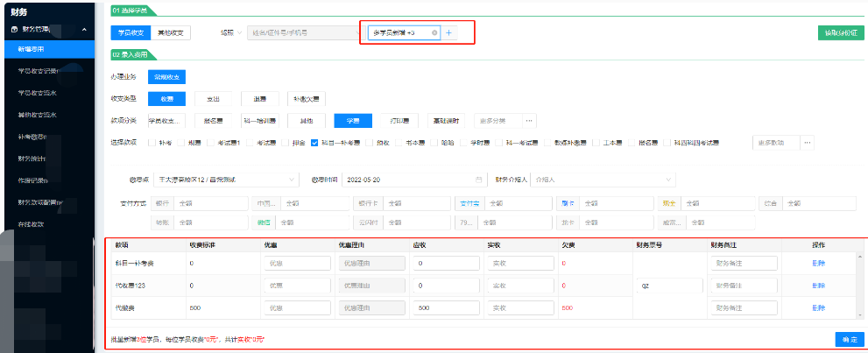Click the 姓名/证件号/手机号 search field
The width and height of the screenshot is (868, 353).
(302, 32)
